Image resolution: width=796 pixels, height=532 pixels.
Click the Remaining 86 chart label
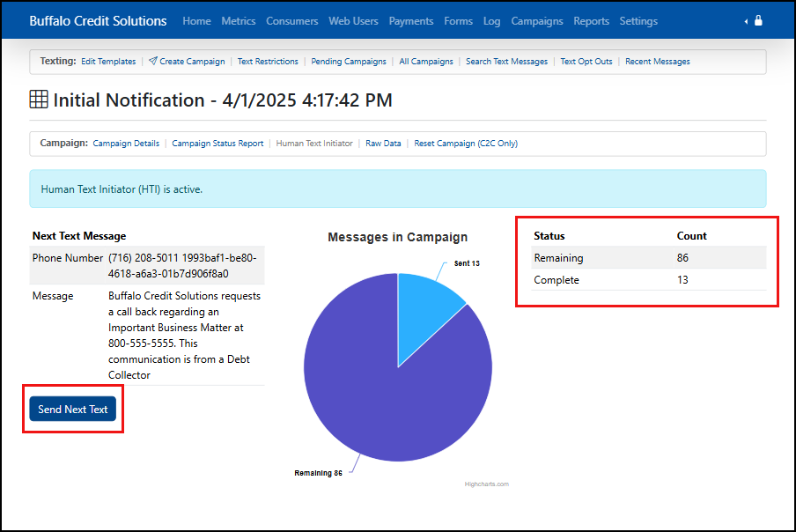318,473
